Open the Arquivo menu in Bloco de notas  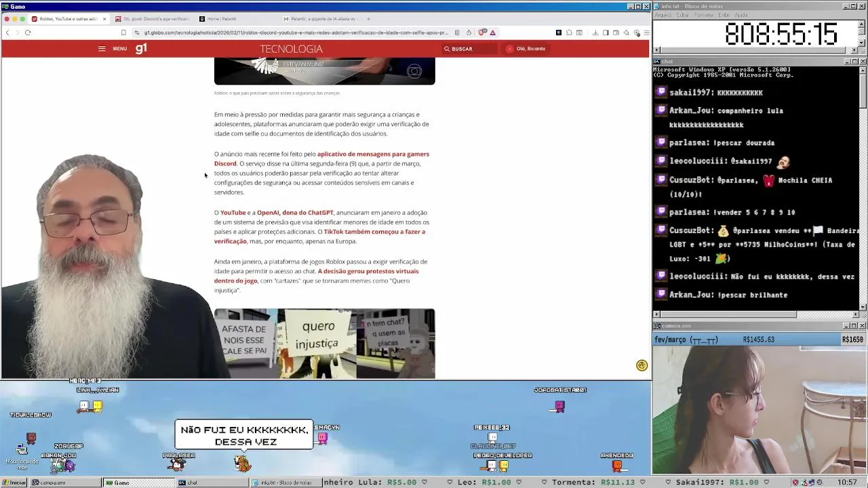663,15
